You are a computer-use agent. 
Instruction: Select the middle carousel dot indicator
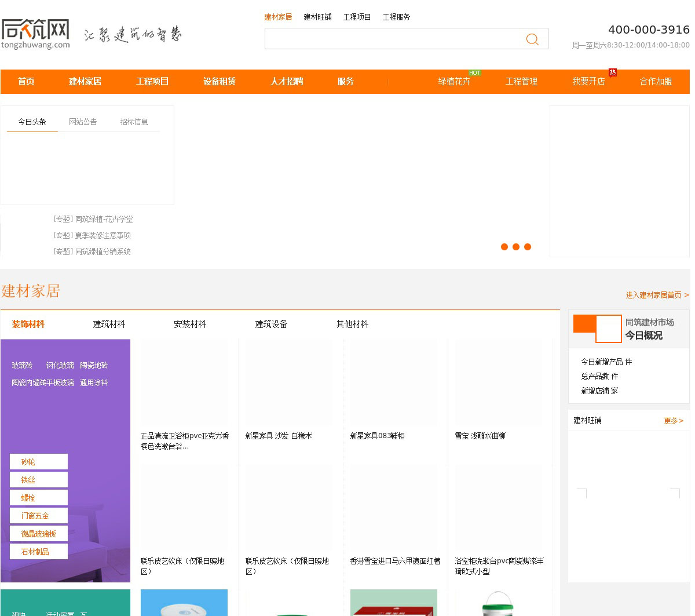(x=516, y=247)
